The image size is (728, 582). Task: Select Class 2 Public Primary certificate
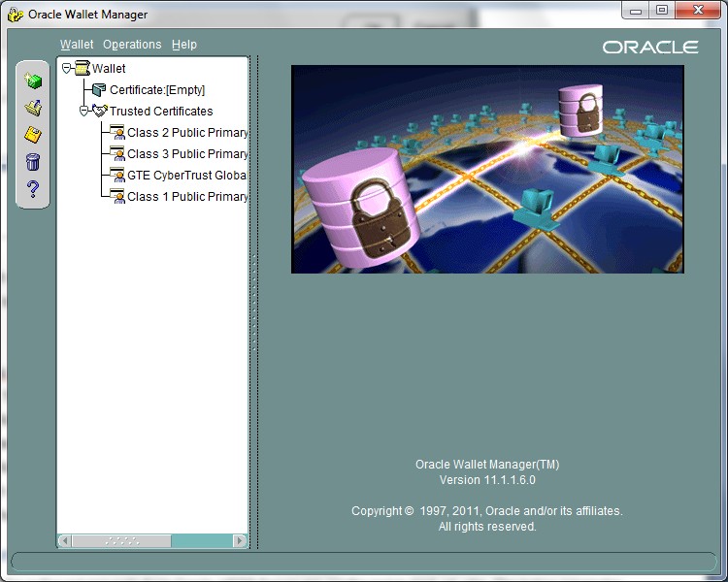[x=187, y=132]
